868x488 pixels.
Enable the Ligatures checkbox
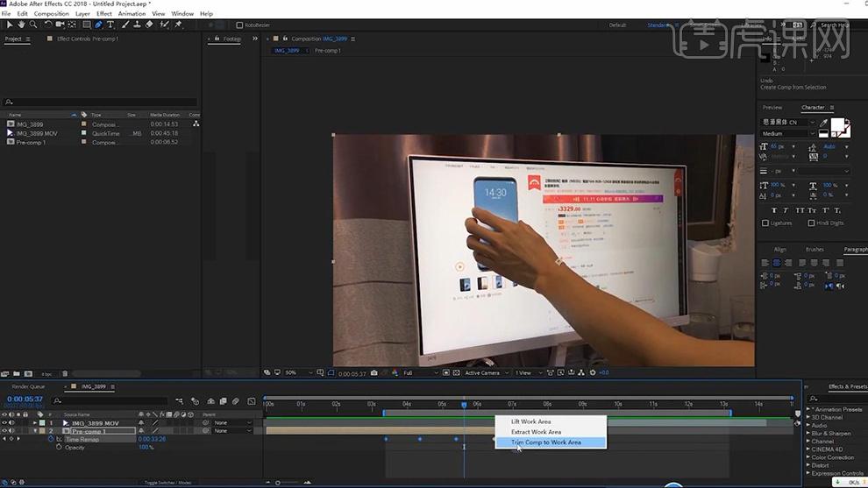(765, 223)
